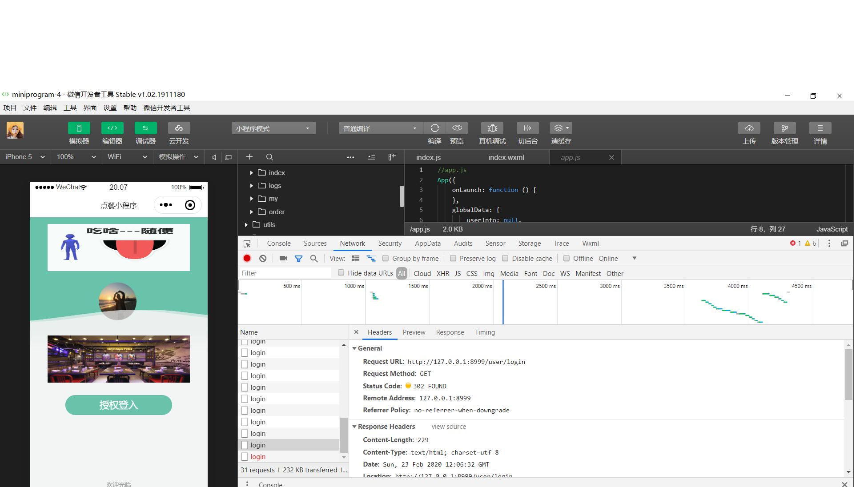Open the WiFi network dropdown
The width and height of the screenshot is (868, 487).
point(127,157)
